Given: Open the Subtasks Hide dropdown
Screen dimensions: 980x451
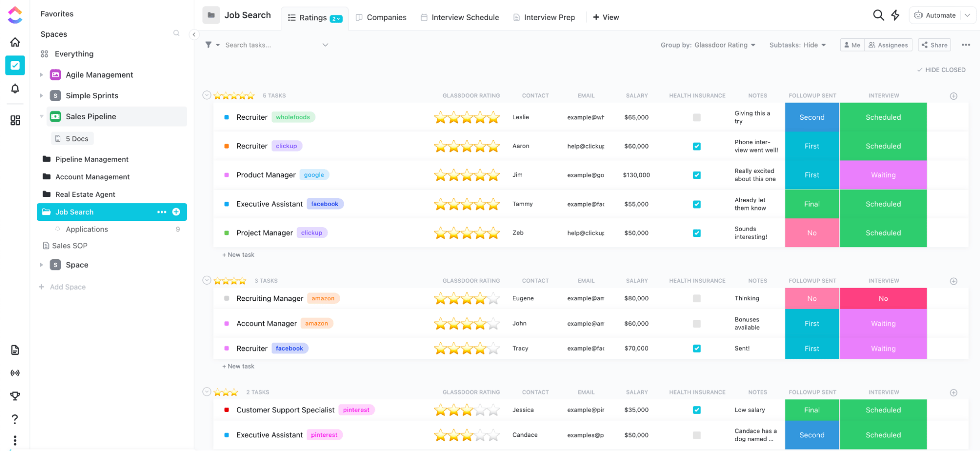Looking at the screenshot, I should [x=797, y=45].
